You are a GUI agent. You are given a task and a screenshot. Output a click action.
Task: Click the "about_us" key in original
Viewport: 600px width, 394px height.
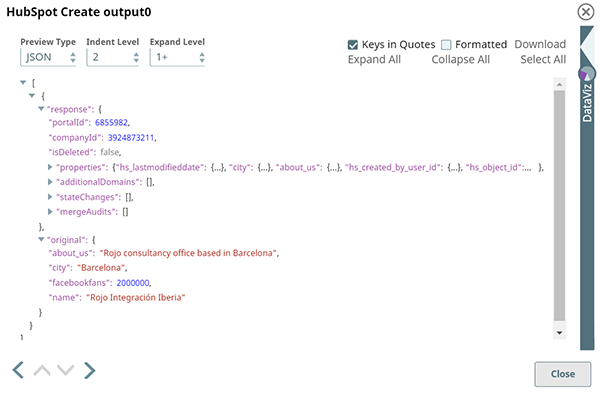pos(71,253)
